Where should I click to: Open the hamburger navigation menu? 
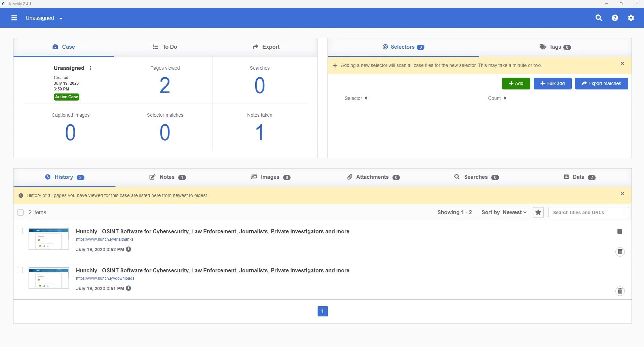(x=14, y=18)
